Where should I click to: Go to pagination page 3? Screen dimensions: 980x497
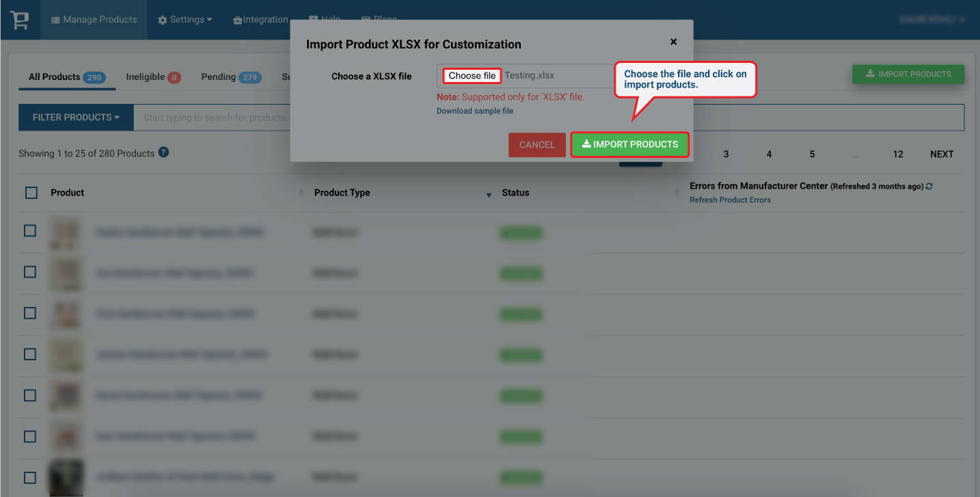(x=726, y=154)
